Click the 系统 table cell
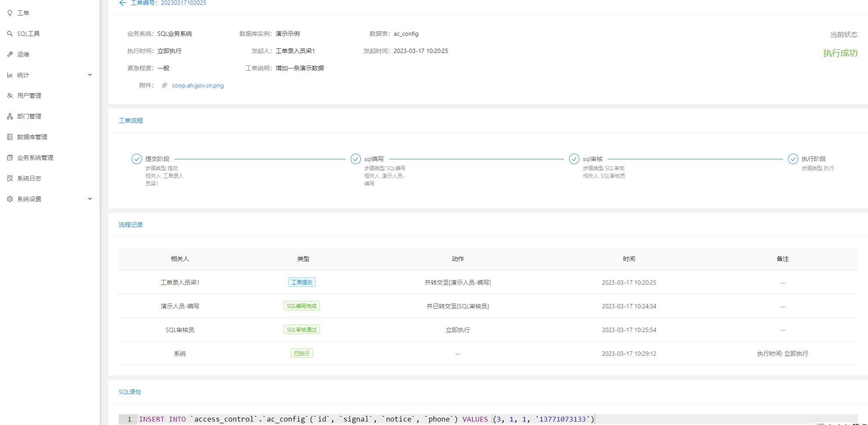 click(x=180, y=354)
